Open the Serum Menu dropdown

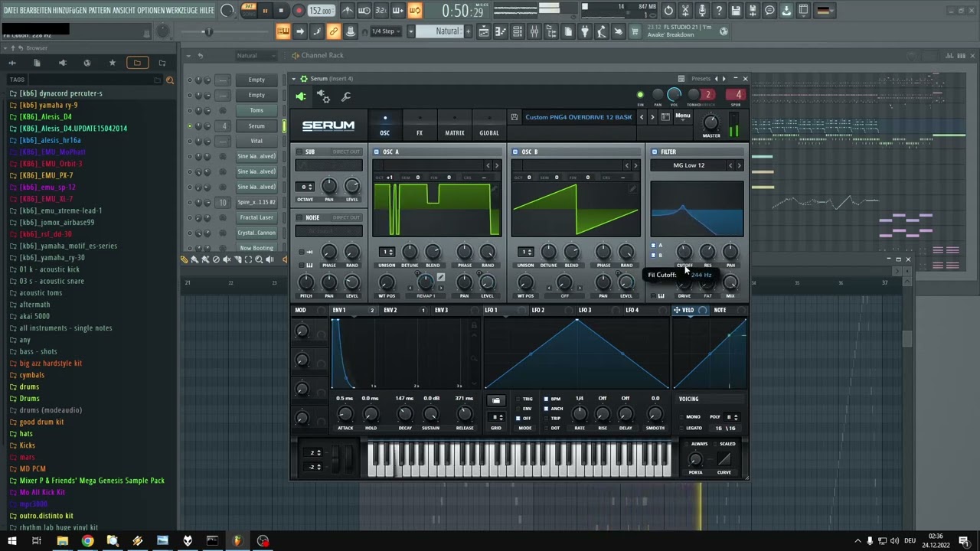coord(682,116)
